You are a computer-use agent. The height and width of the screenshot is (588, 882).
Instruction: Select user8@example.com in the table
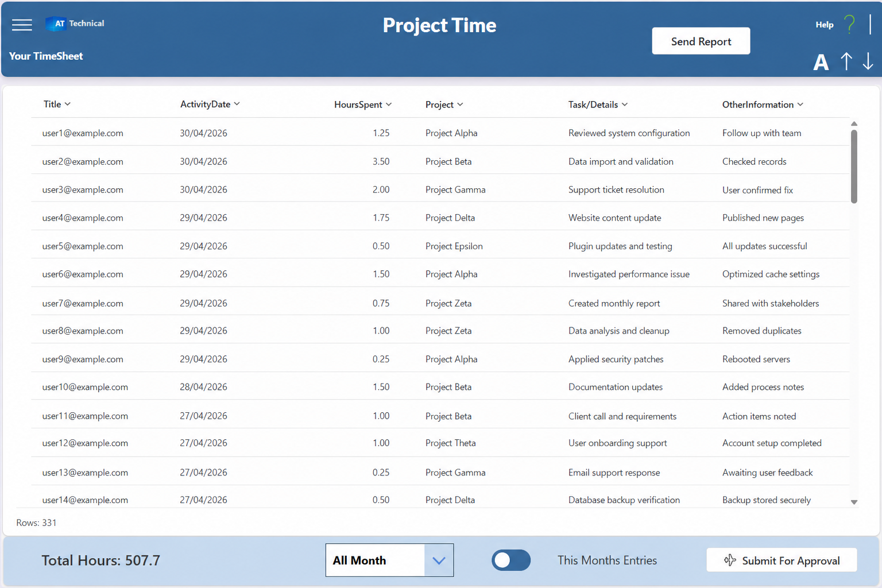(83, 331)
